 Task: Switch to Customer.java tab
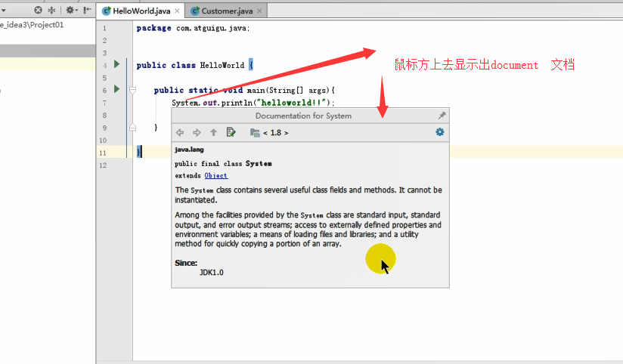click(227, 11)
